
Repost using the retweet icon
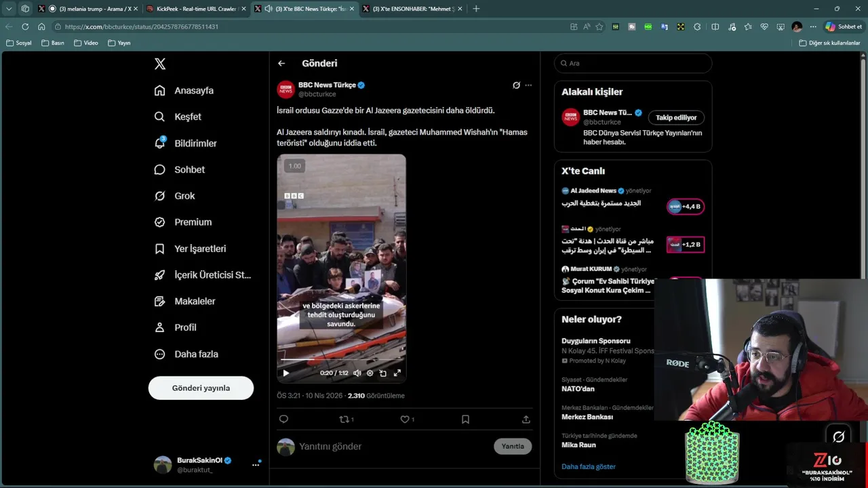coord(344,420)
